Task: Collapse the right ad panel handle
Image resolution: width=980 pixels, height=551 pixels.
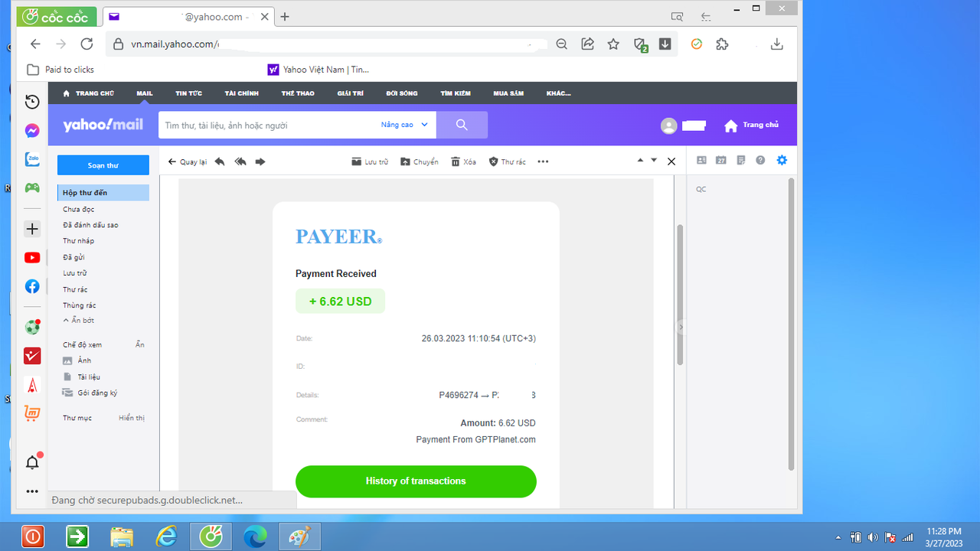Action: pyautogui.click(x=681, y=327)
